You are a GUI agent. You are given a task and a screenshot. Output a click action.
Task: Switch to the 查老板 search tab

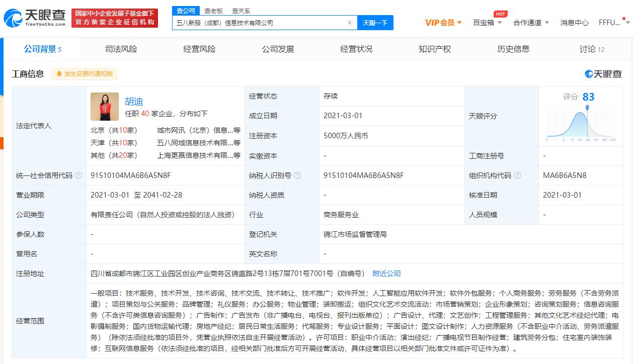(x=213, y=11)
